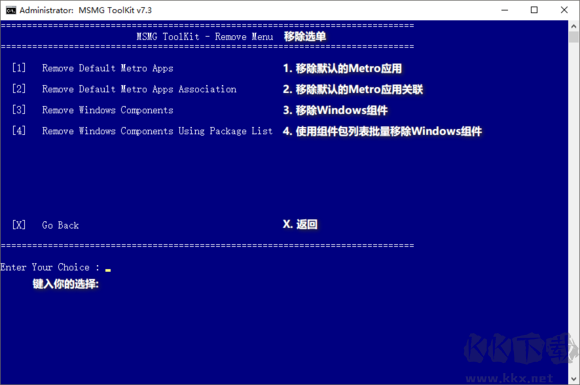Viewport: 580px width, 385px height.
Task: Click the 键入你的选择 prompt annotation
Action: 65,284
